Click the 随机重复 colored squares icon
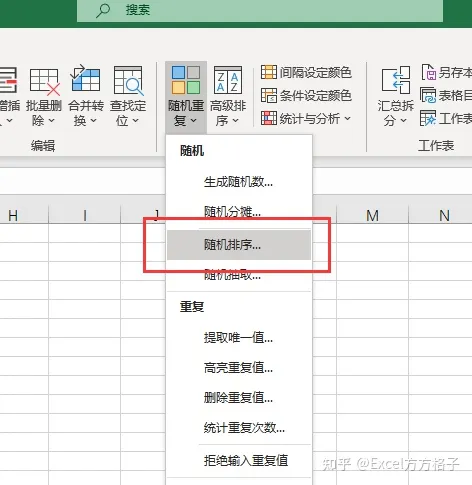The image size is (472, 485). pos(186,80)
